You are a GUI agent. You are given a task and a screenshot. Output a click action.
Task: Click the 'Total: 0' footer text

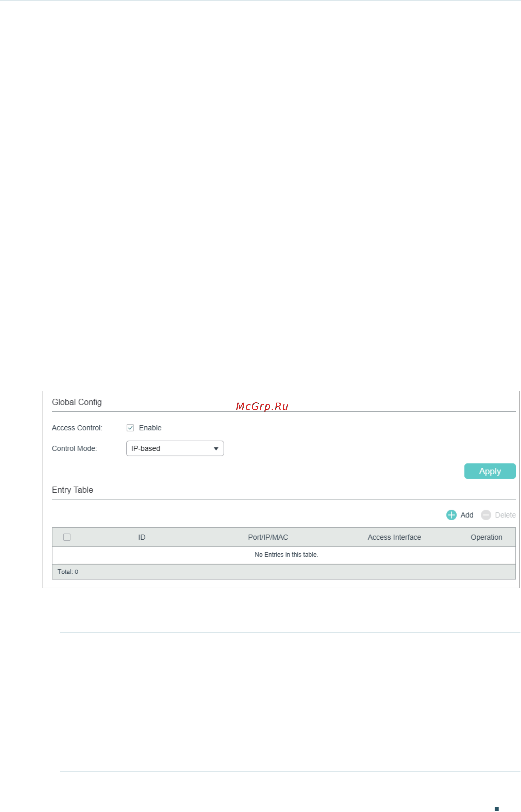(x=68, y=572)
